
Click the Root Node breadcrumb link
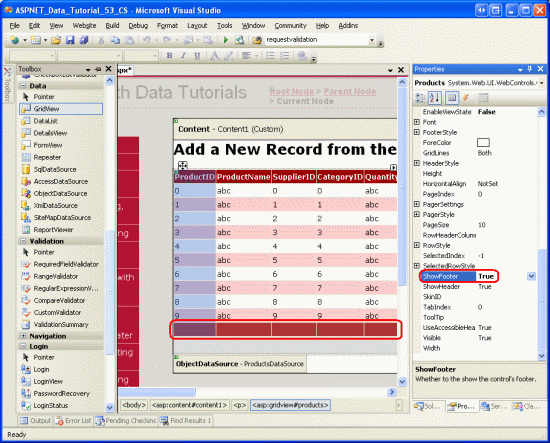[291, 92]
